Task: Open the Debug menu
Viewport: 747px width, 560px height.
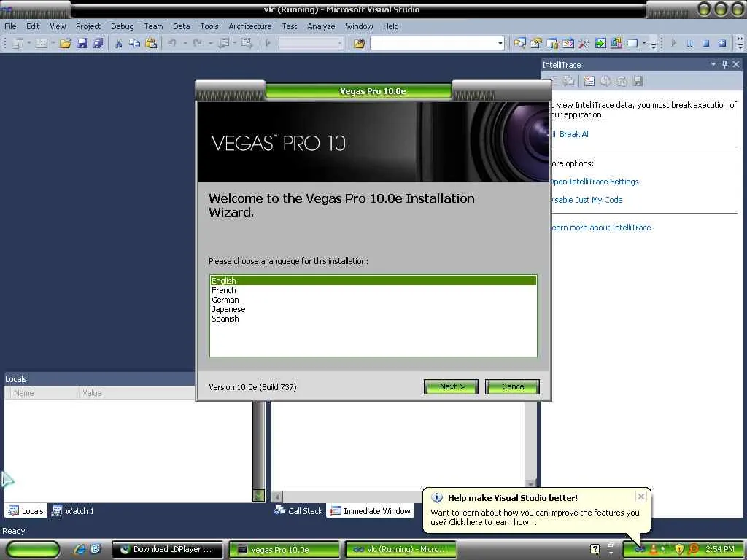Action: (122, 26)
